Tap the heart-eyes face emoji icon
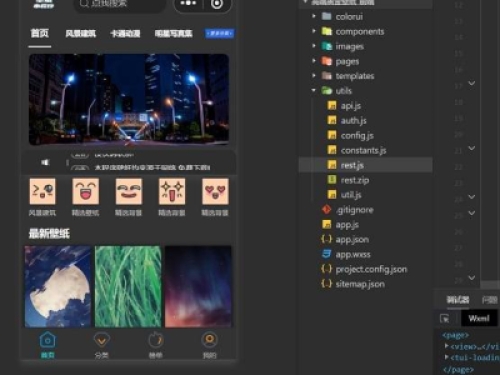 pos(215,191)
